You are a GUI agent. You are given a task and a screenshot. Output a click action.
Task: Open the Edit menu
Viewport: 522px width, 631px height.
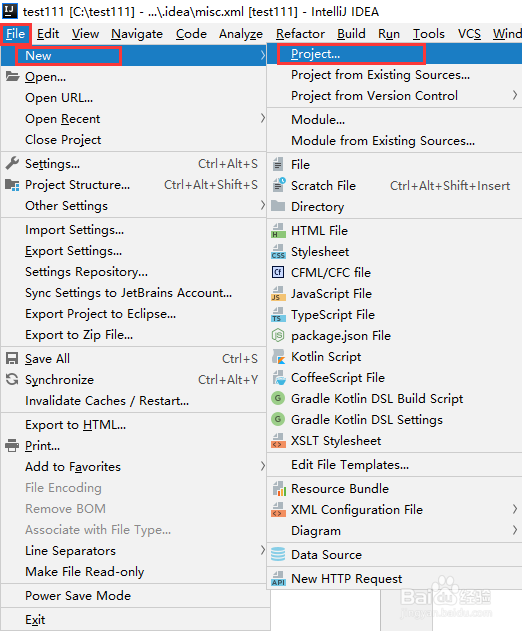(x=48, y=34)
